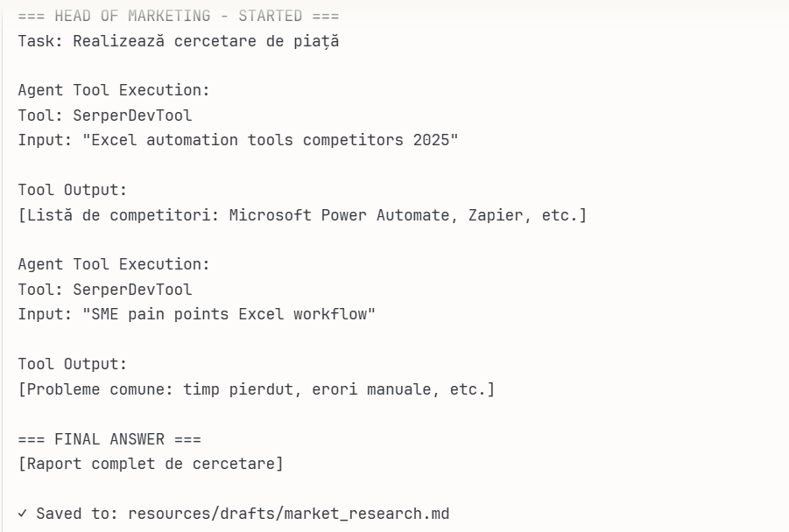Click the HEAD OF MARKETING - STARTED header

click(179, 16)
